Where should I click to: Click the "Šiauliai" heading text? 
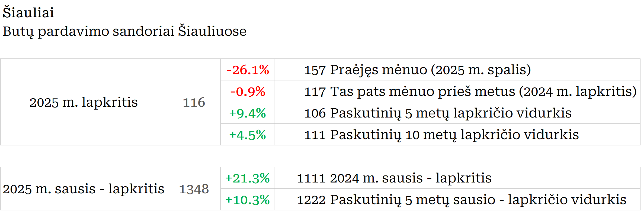point(28,13)
